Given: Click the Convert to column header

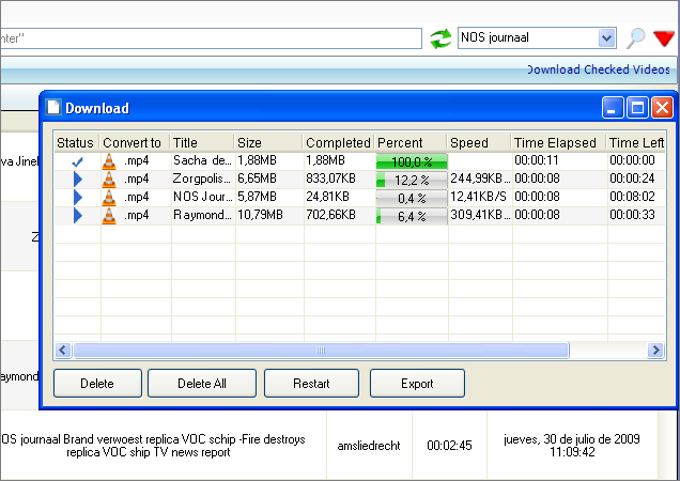Looking at the screenshot, I should coord(135,143).
